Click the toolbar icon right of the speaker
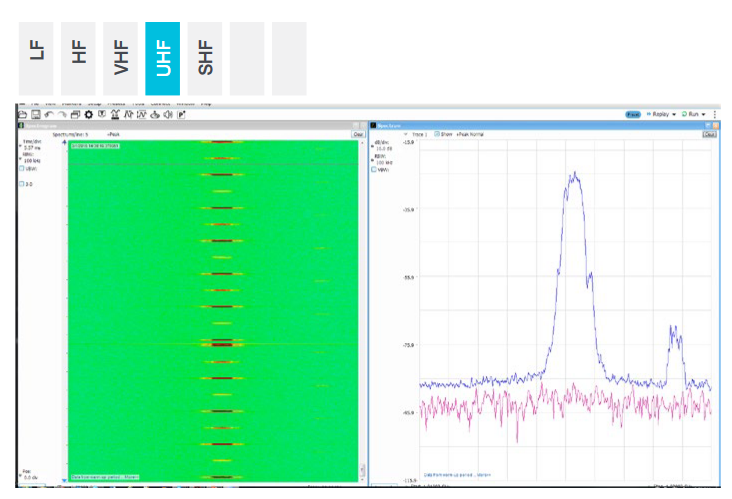 (x=181, y=115)
